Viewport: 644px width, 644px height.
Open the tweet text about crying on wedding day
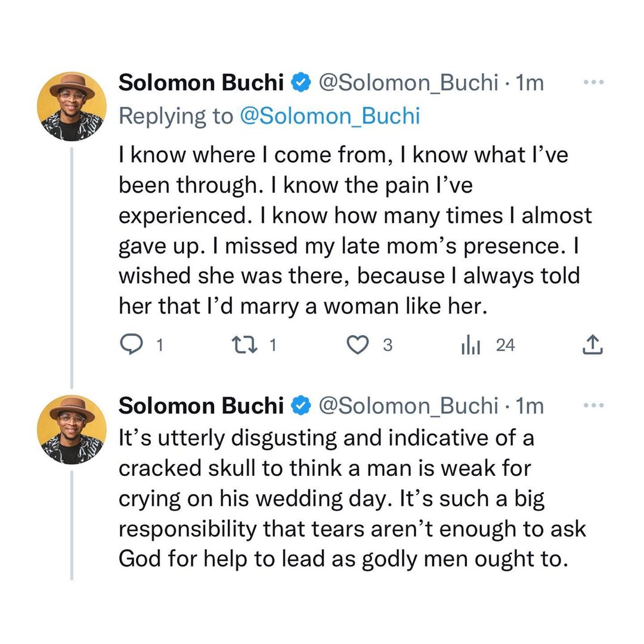pyautogui.click(x=352, y=499)
